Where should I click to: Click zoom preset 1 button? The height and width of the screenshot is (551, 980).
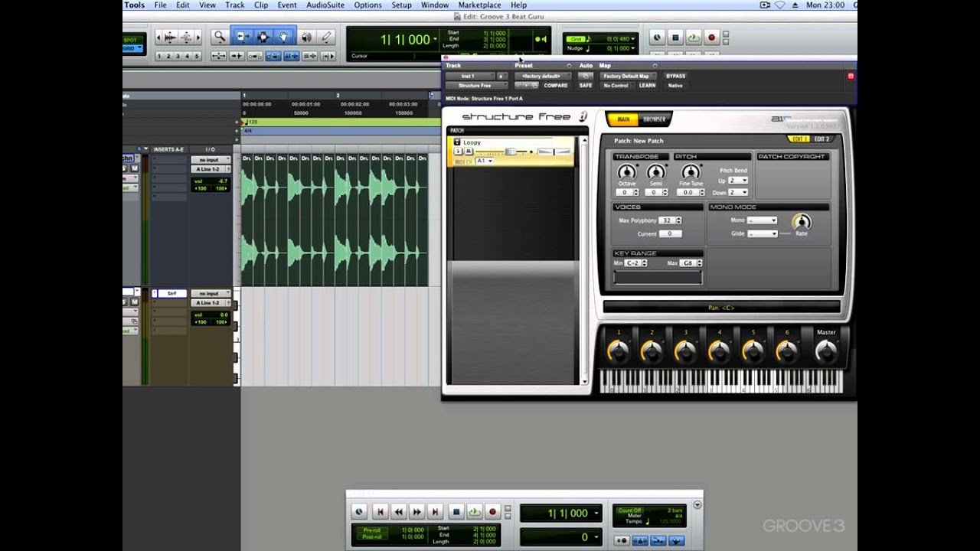160,56
